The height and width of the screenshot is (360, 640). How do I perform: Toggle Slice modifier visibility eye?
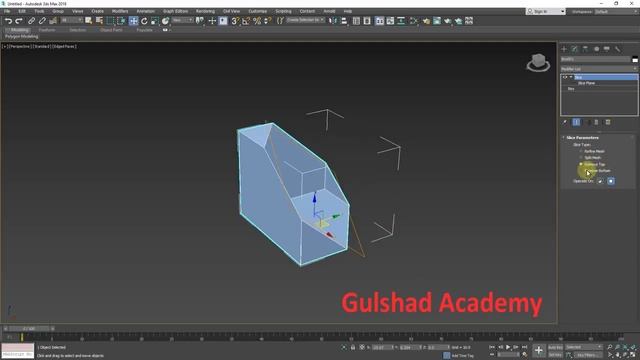point(565,77)
